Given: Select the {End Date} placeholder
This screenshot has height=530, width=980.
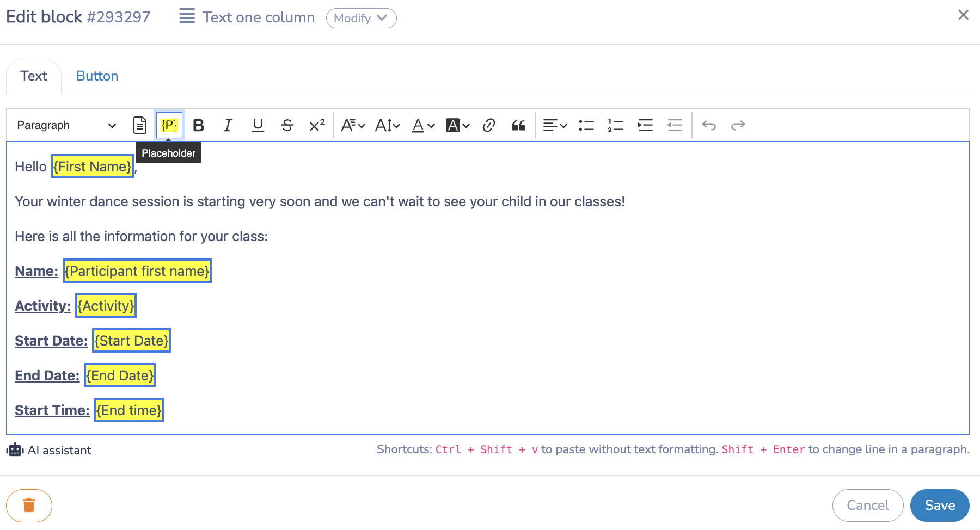Looking at the screenshot, I should (x=120, y=375).
